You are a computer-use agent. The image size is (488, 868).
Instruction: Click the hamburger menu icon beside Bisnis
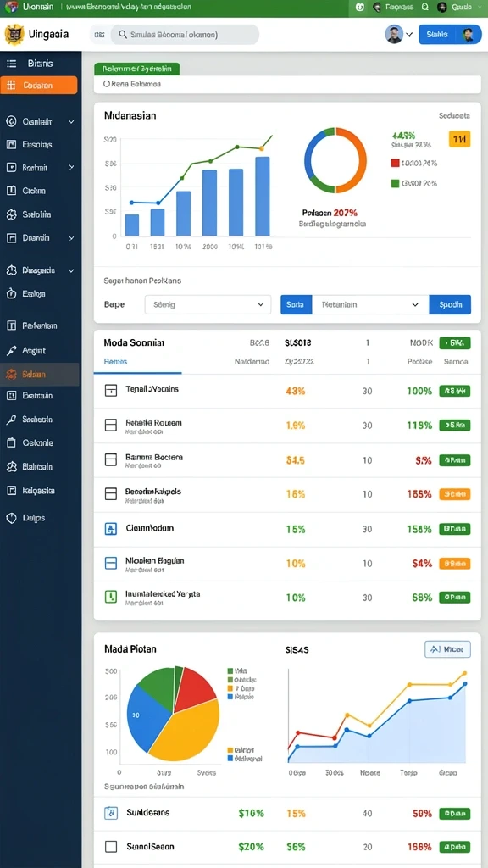pyautogui.click(x=11, y=64)
